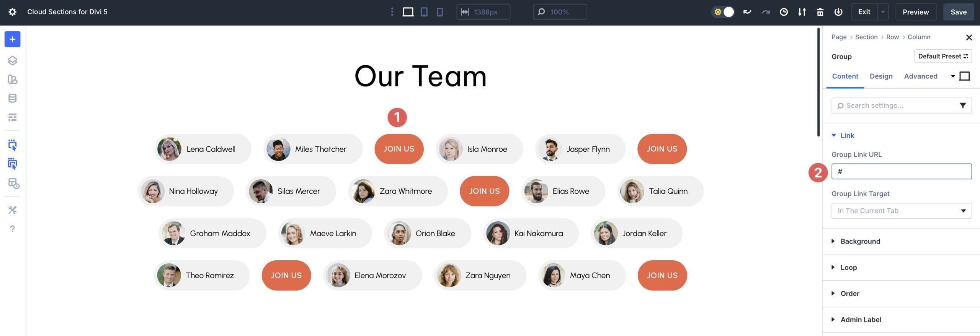Viewport: 980px width, 336px height.
Task: Open page settings gear icon
Action: click(x=12, y=12)
